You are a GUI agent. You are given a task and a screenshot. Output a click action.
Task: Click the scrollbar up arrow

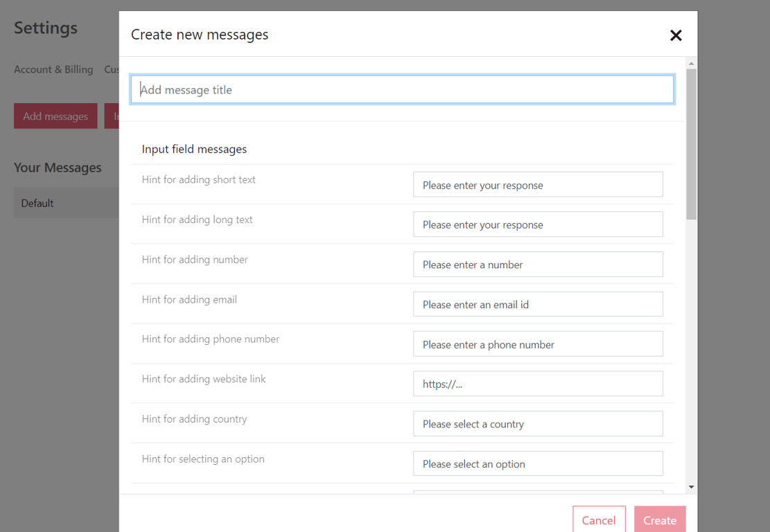coord(691,64)
